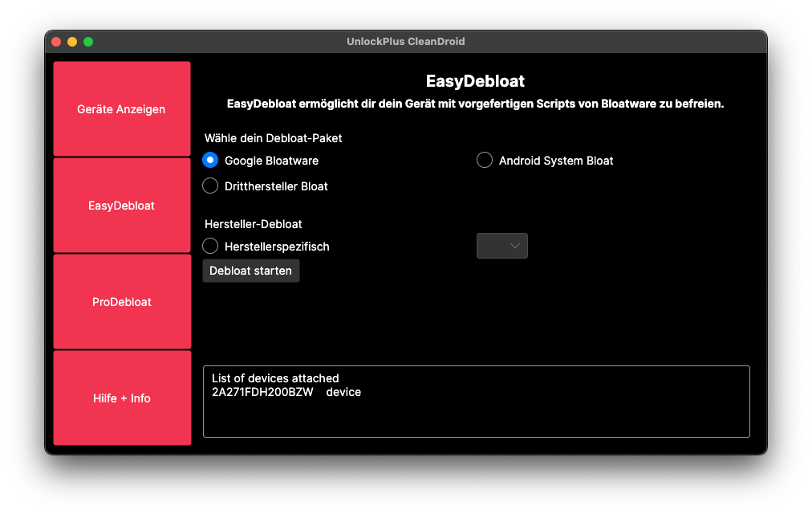The width and height of the screenshot is (812, 514).
Task: Switch to the EasyDebloat sidebar tab
Action: 121,206
